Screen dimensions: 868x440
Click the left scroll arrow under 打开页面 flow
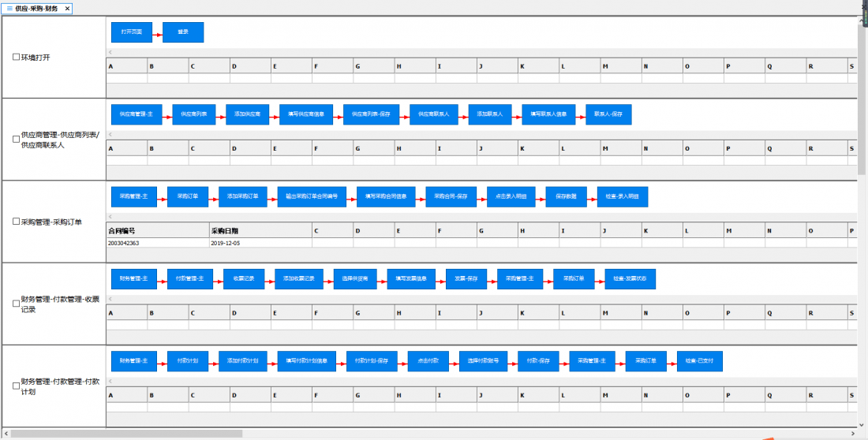coord(110,53)
